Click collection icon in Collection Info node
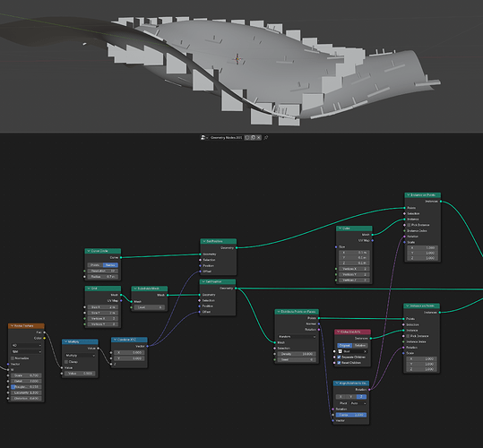This screenshot has height=448, width=483. tap(340, 351)
